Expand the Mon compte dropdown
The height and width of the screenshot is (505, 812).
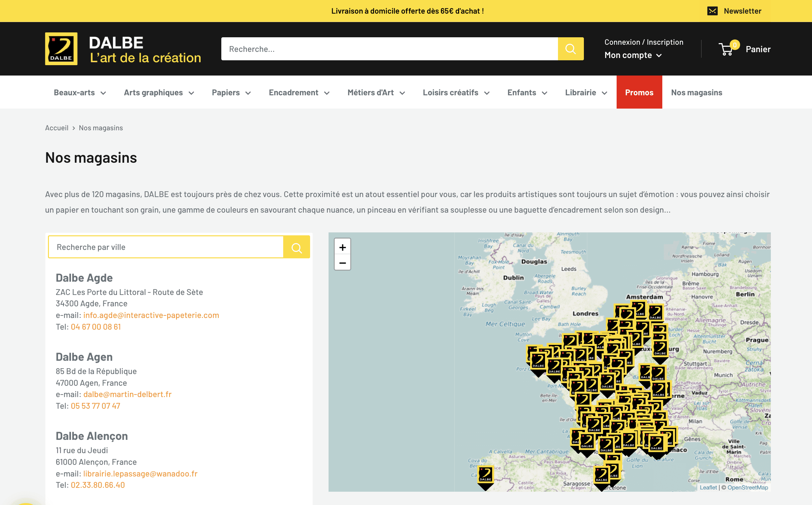tap(633, 55)
